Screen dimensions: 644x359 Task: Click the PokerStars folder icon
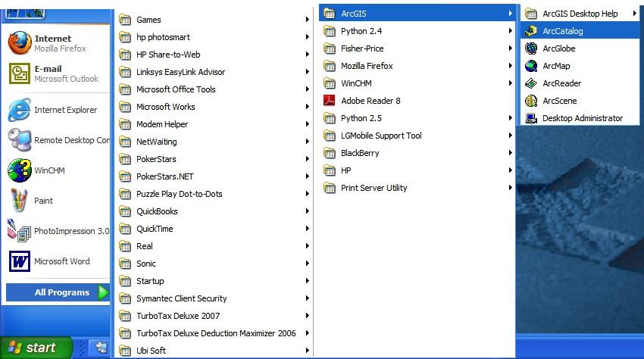tap(125, 159)
